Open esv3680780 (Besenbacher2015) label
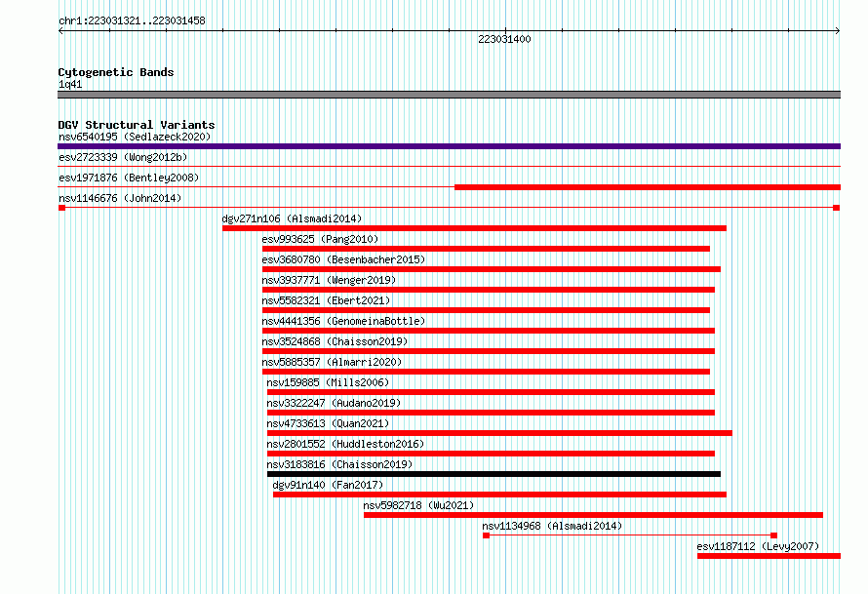This screenshot has width=868, height=594. 343,259
